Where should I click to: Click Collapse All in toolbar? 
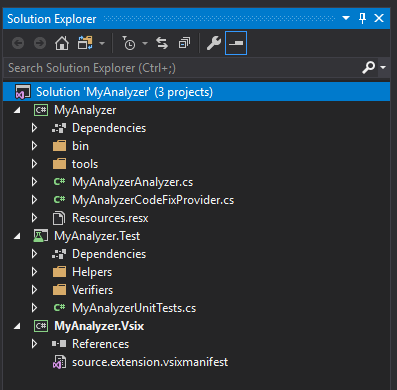pyautogui.click(x=184, y=43)
